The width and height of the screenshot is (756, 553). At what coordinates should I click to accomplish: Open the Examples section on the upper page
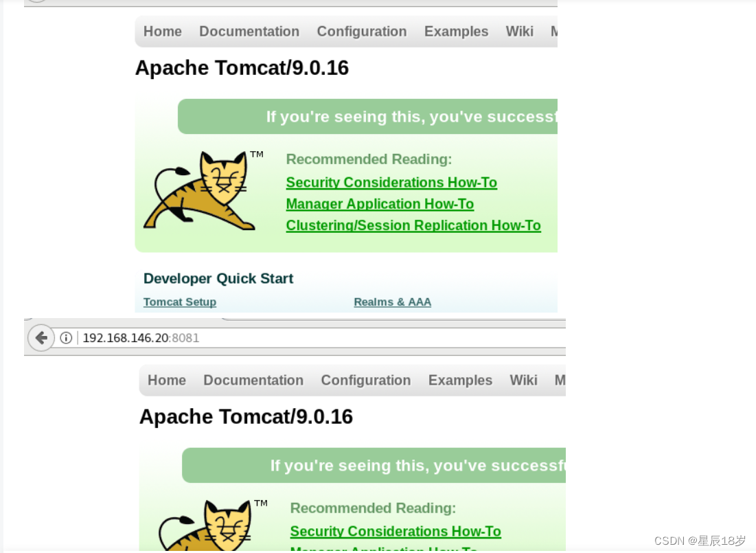coord(456,31)
